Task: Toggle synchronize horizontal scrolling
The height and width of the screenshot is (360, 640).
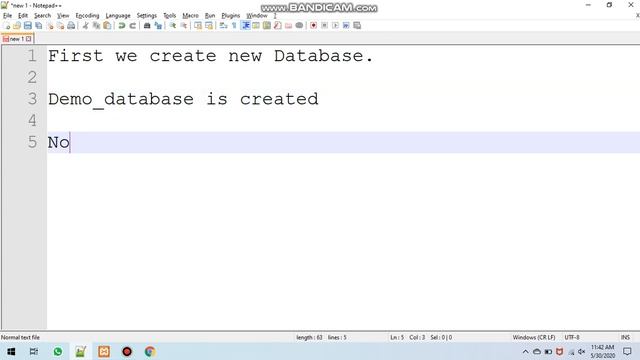Action: click(209, 26)
